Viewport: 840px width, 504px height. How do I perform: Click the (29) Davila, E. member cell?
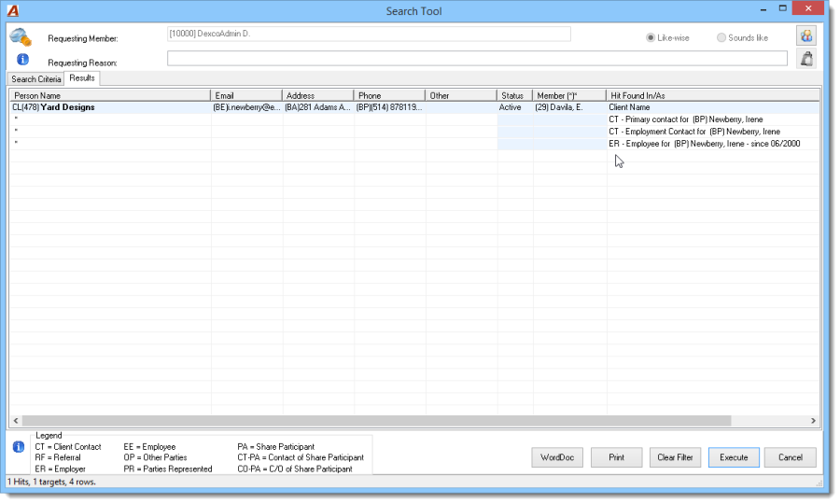pyautogui.click(x=569, y=107)
